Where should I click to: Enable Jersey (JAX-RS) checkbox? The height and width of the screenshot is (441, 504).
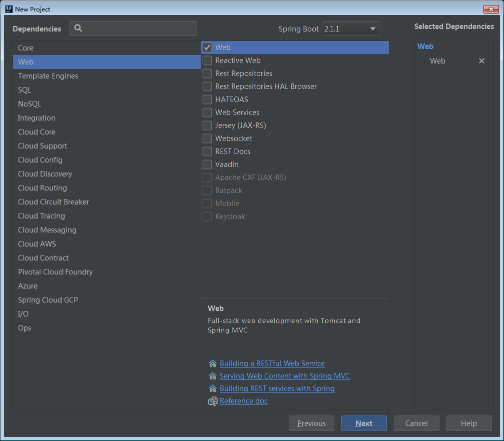207,125
